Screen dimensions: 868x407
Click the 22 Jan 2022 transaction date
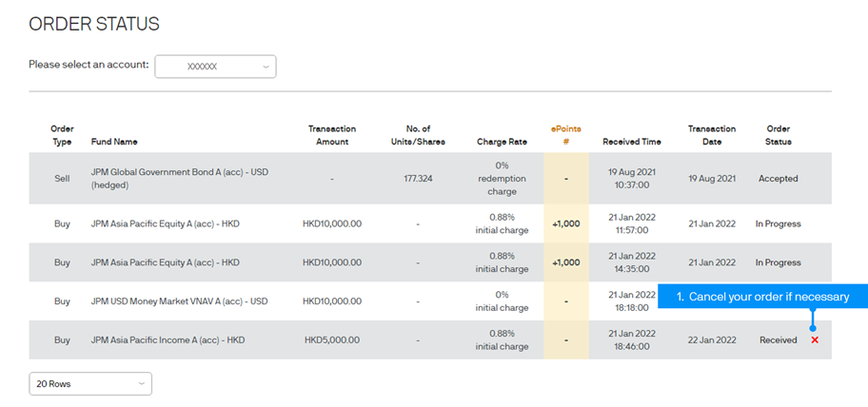(x=712, y=340)
